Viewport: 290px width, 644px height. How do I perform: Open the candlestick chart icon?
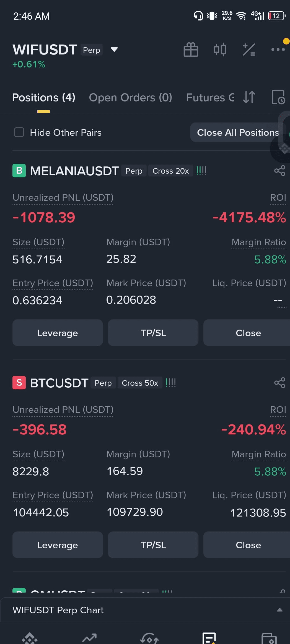tap(220, 50)
